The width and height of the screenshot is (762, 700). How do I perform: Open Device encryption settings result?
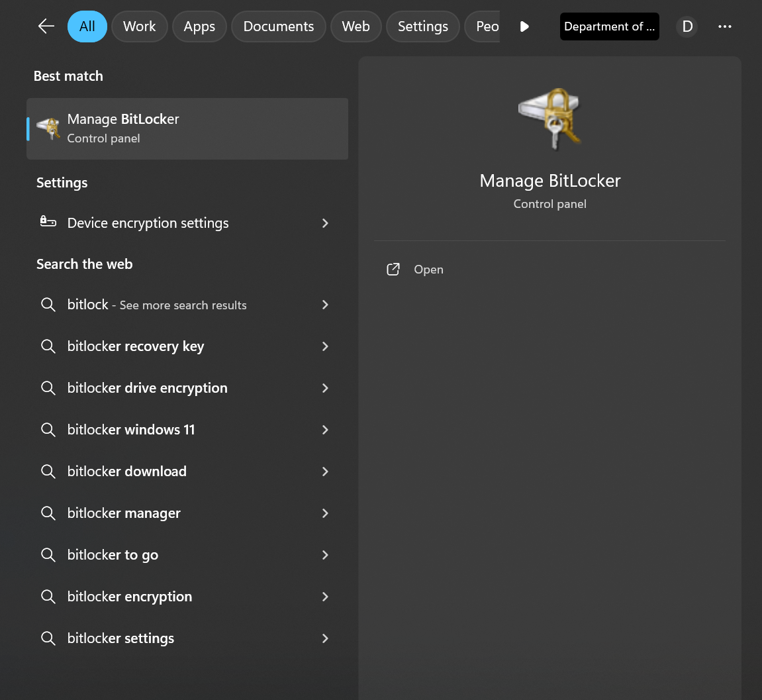point(187,223)
